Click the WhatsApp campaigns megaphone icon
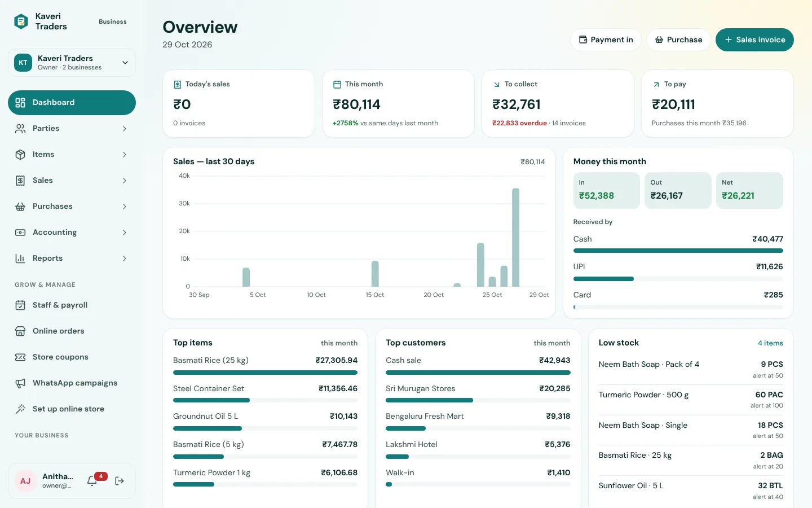 pyautogui.click(x=20, y=383)
